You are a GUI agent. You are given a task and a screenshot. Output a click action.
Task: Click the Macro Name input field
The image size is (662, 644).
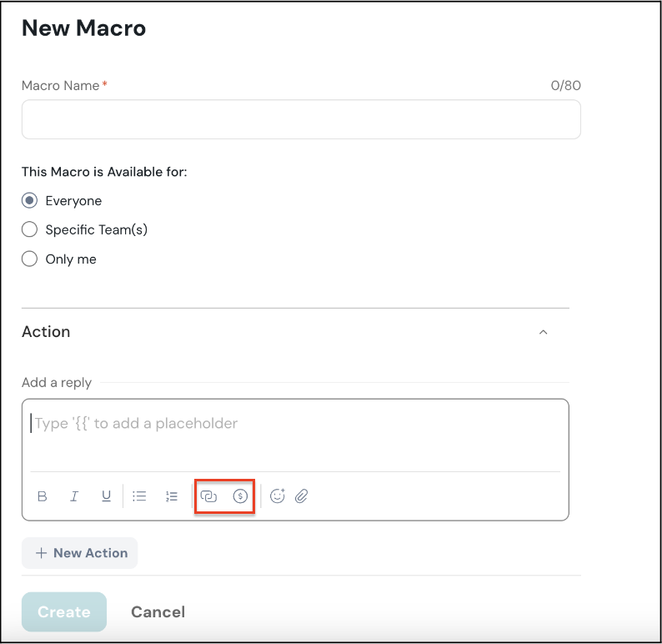pos(301,119)
